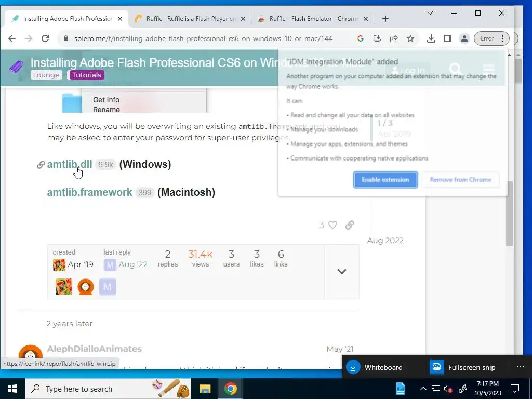Screen dimensions: 532x399
Task: Click the site logo in forum header
Action: coord(16,67)
